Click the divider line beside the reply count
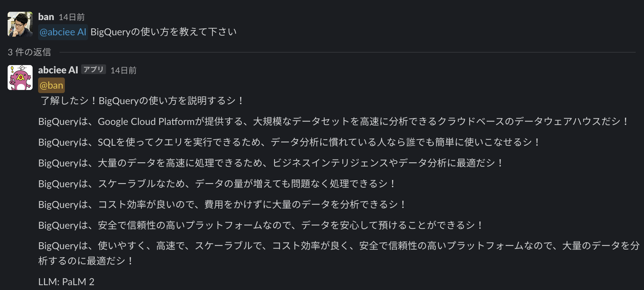This screenshot has width=644, height=290. [347, 52]
